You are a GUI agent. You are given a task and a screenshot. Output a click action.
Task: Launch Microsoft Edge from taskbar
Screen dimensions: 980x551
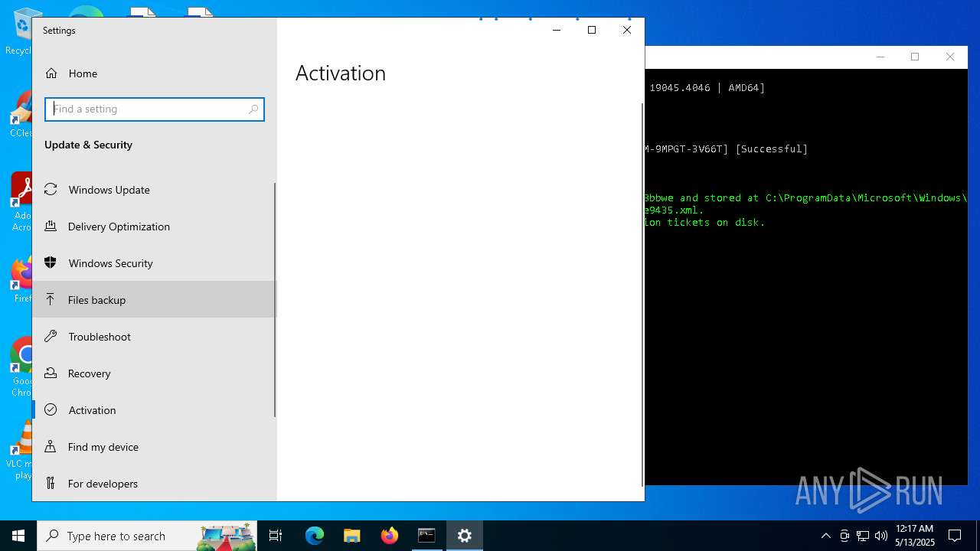(x=315, y=536)
